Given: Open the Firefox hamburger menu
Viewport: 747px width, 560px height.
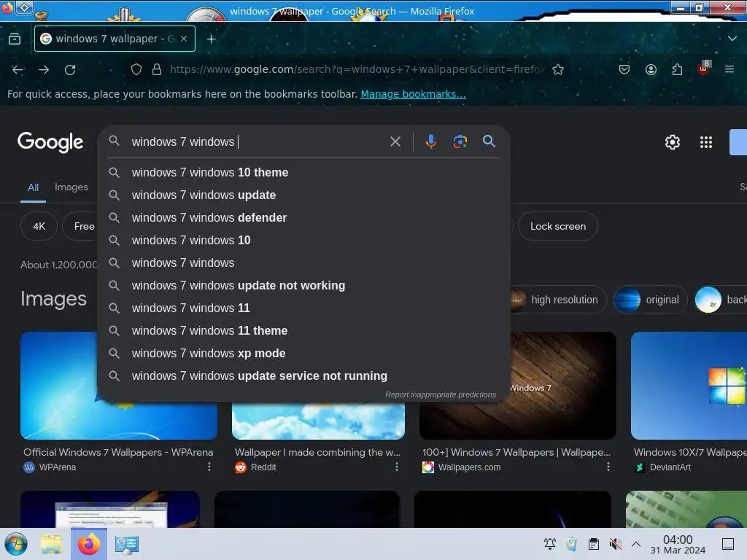Looking at the screenshot, I should coord(729,69).
